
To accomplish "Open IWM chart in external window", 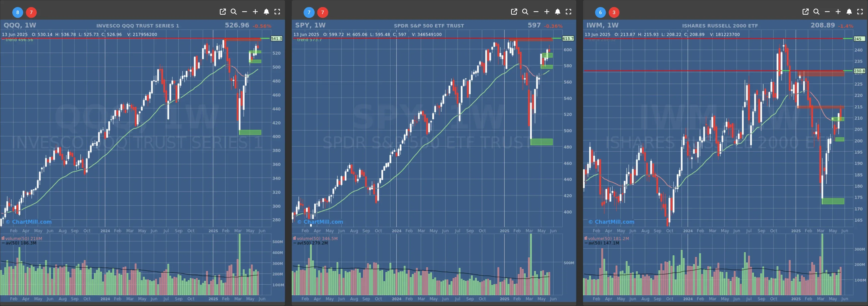I will (x=805, y=12).
